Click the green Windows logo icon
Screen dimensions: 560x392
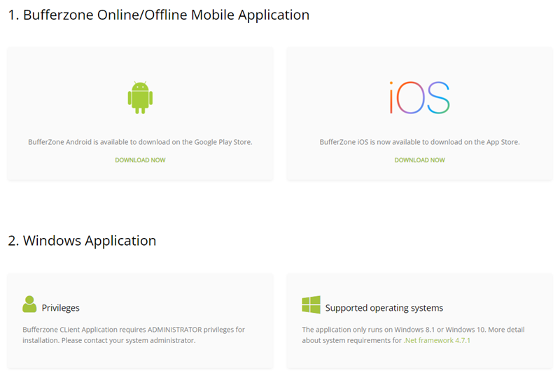coord(311,304)
